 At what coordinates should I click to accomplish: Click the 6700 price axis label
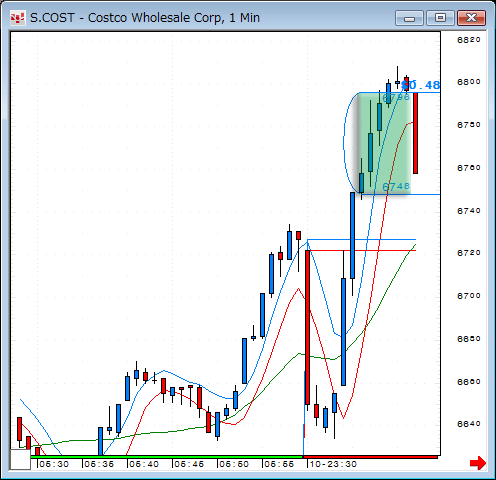pyautogui.click(x=469, y=296)
